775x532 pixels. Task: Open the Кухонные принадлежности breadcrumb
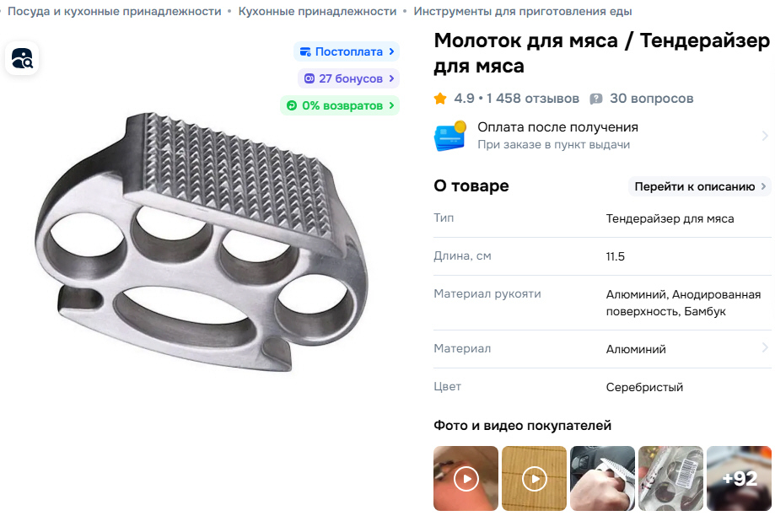(317, 11)
